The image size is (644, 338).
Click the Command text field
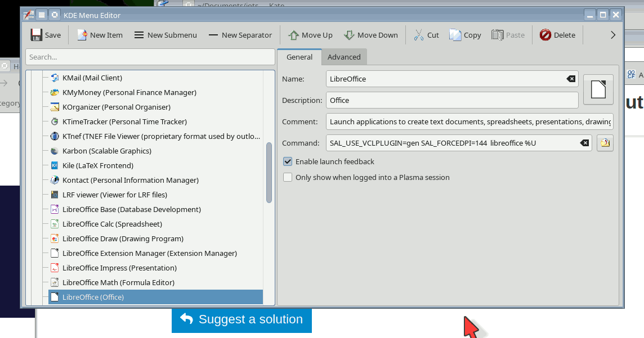point(459,143)
